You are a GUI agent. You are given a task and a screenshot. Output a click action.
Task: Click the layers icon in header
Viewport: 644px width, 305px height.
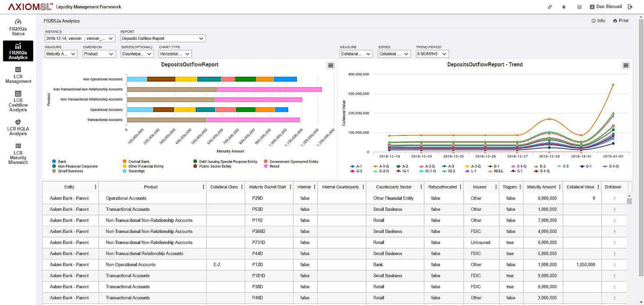pos(579,7)
